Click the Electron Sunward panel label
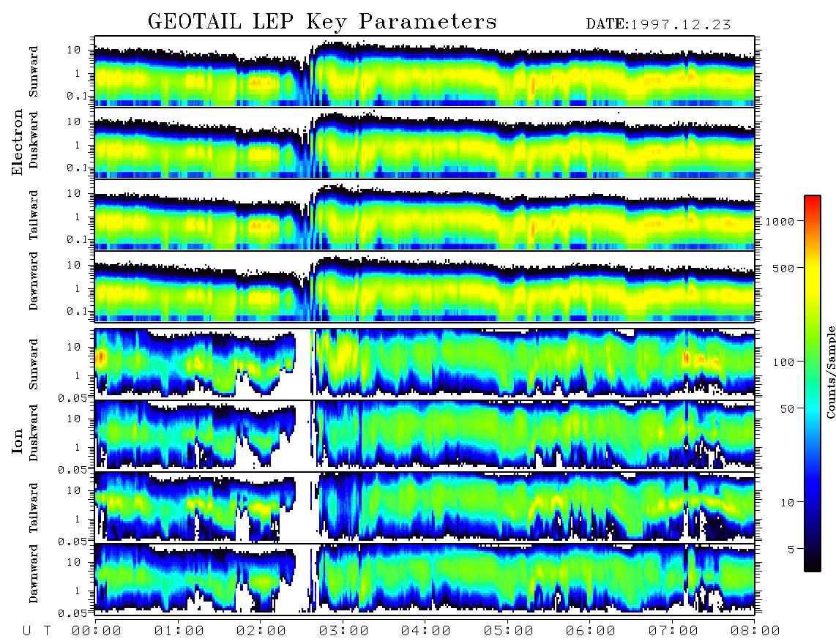The width and height of the screenshot is (836, 644). pos(34,72)
